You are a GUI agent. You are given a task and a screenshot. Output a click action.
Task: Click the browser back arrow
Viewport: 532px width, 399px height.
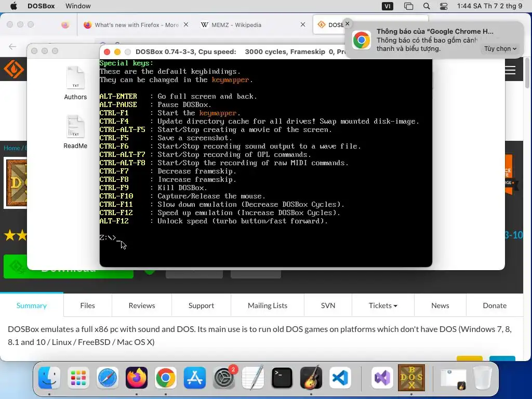tap(12, 46)
